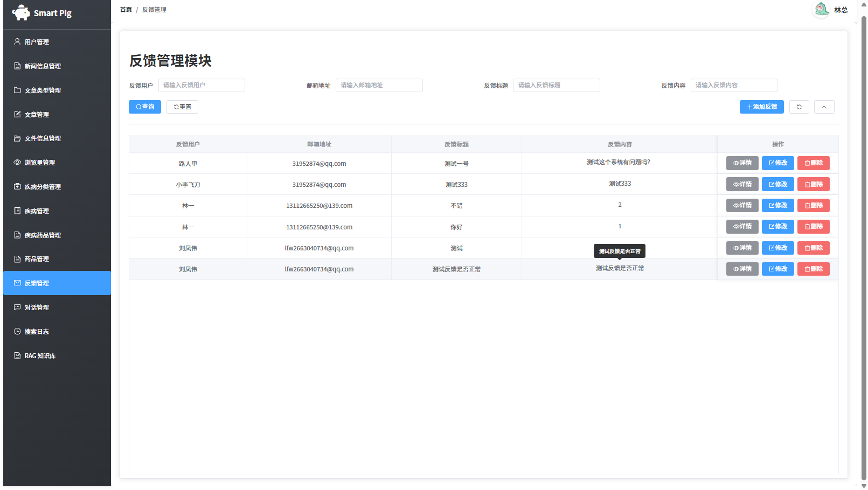Open 文章类型管理 in the sidebar
868x490 pixels.
[x=57, y=90]
